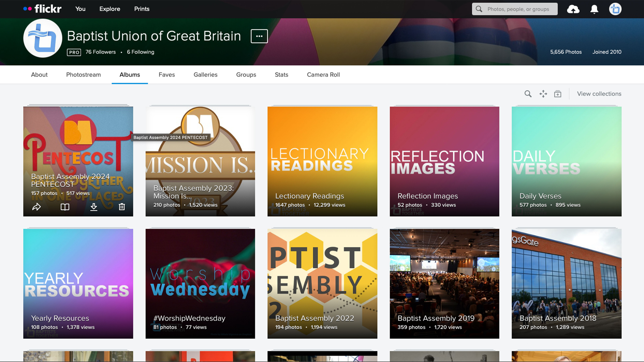Open the notifications bell
Screen dimensions: 644x362
594,9
